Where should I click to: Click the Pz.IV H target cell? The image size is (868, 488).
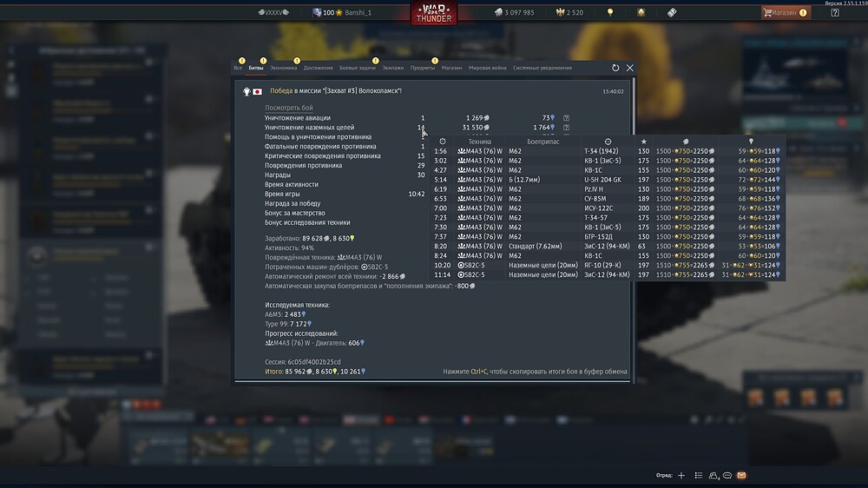point(594,189)
